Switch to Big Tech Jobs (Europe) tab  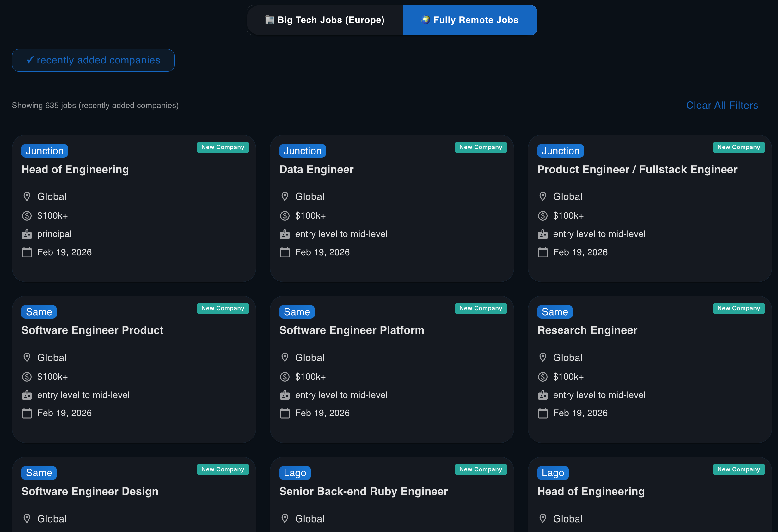tap(325, 20)
